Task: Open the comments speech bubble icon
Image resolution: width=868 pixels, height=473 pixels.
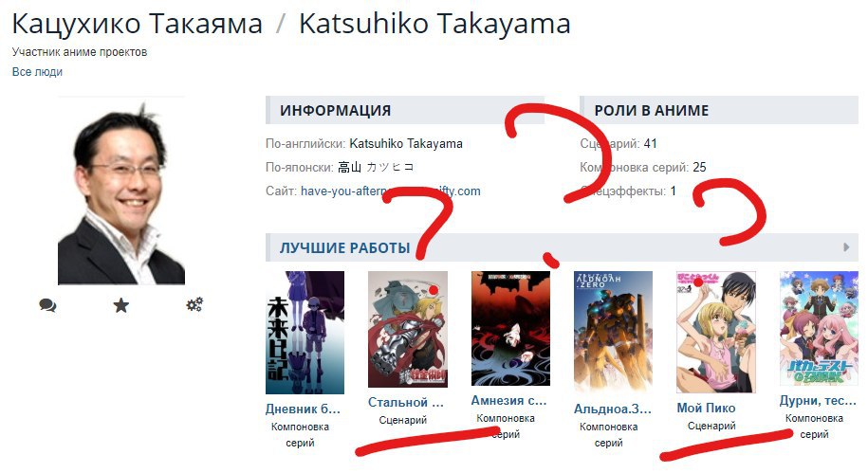Action: (47, 305)
